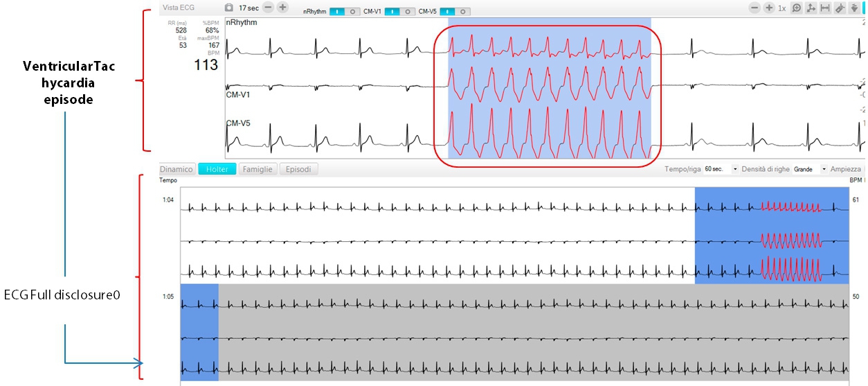Screen dimensions: 868x386
Task: Click the camera snapshot icon
Action: [x=229, y=8]
